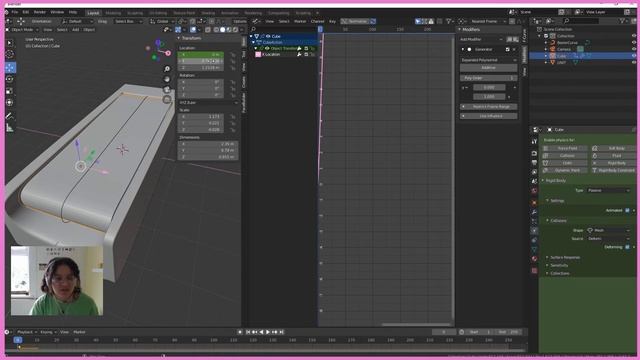Image resolution: width=640 pixels, height=360 pixels.
Task: Play animation in reverse in timeline
Action: [x=261, y=332]
